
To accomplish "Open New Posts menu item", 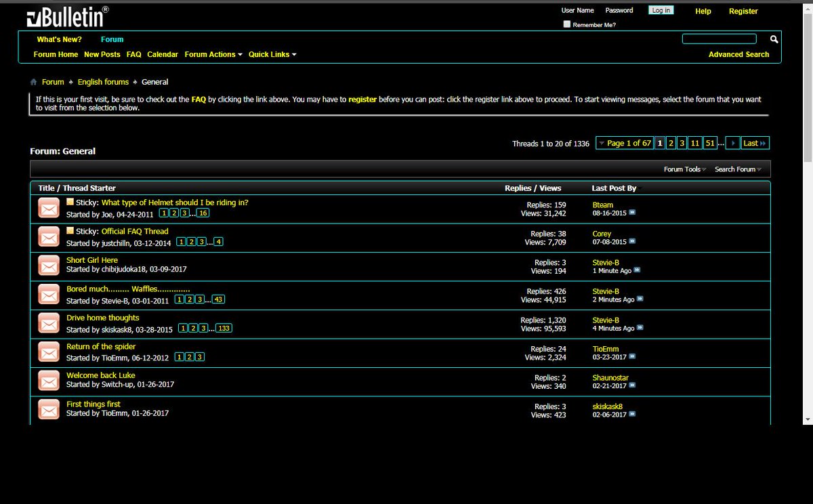I will tap(102, 54).
